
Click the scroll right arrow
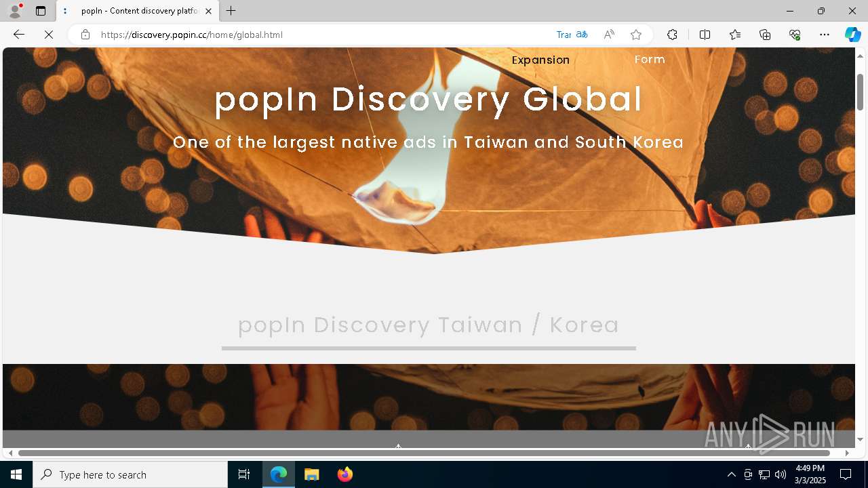point(847,453)
